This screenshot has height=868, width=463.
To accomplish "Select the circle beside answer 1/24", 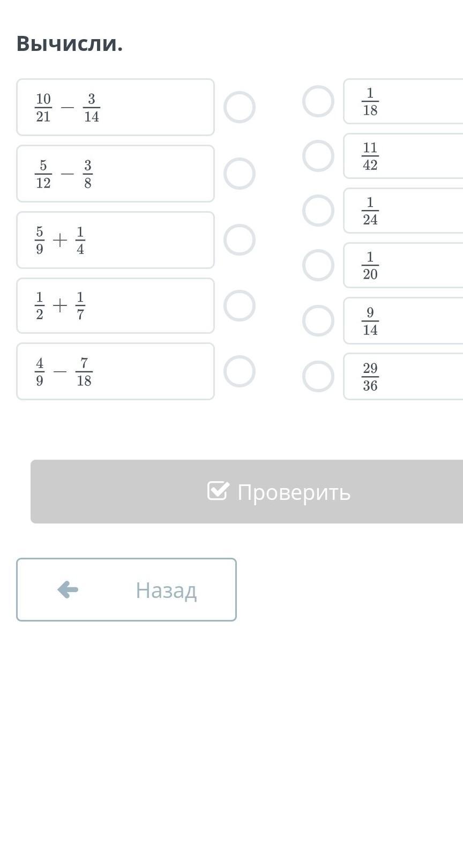I will (x=318, y=211).
